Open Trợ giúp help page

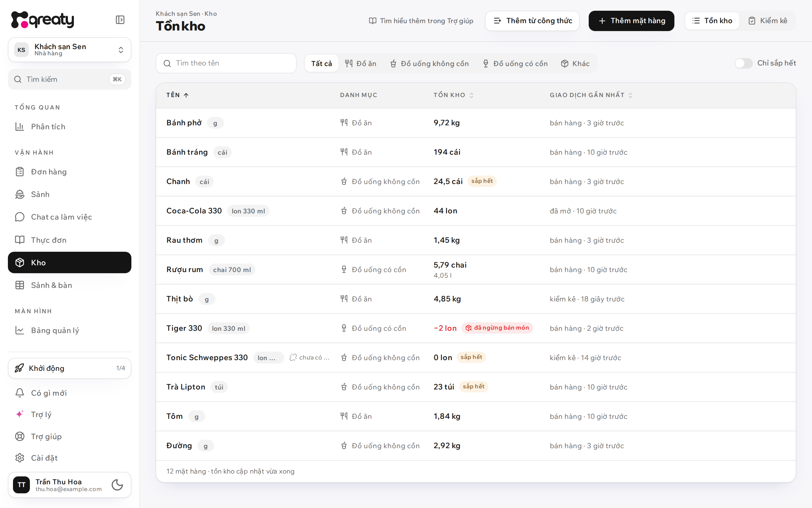click(x=69, y=436)
